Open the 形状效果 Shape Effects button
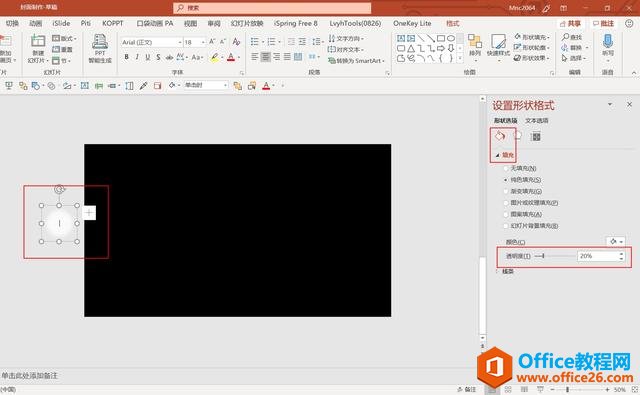The height and width of the screenshot is (395, 640). (532, 58)
